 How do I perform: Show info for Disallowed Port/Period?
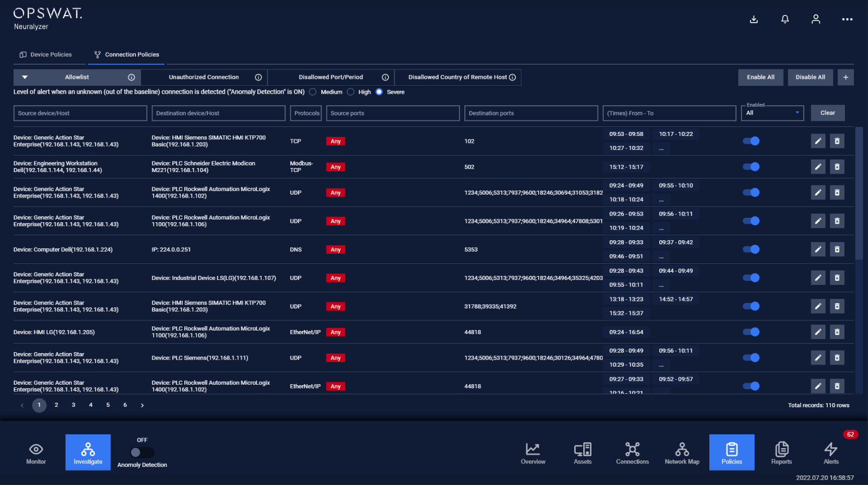386,77
